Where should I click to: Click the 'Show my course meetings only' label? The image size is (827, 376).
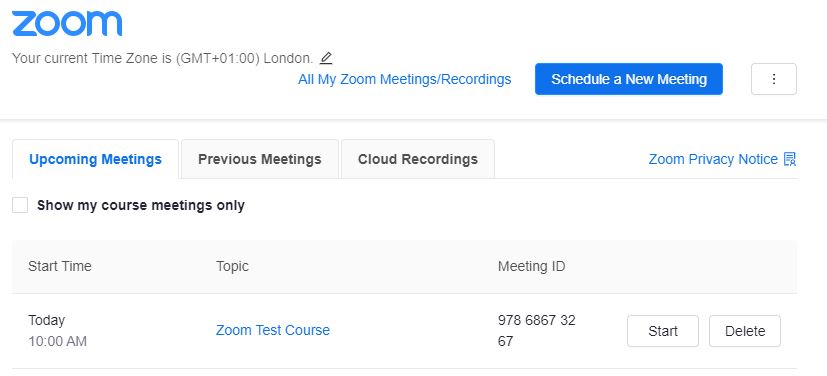(141, 205)
